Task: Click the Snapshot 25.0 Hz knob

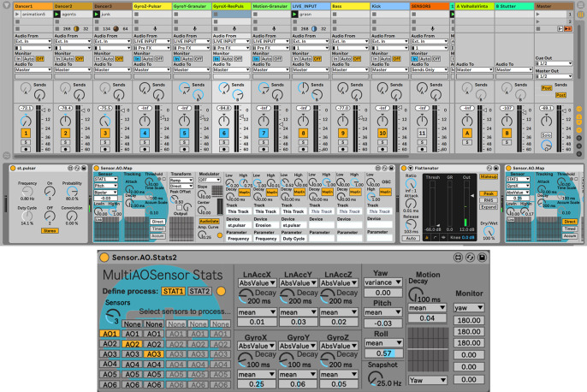Action: (x=373, y=378)
